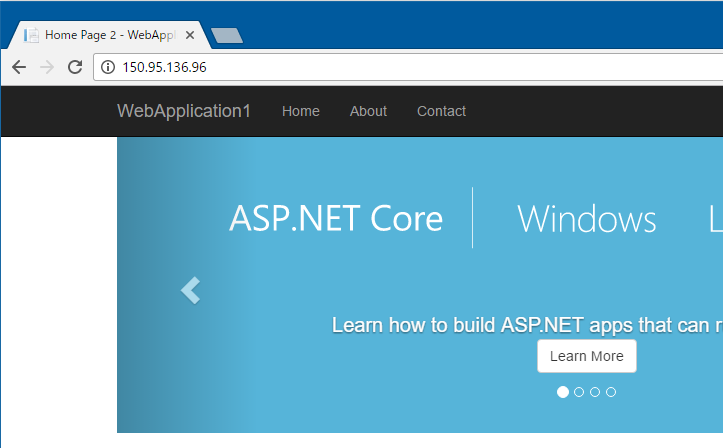723x448 pixels.
Task: Close the Home Page 2 tab
Action: (190, 35)
